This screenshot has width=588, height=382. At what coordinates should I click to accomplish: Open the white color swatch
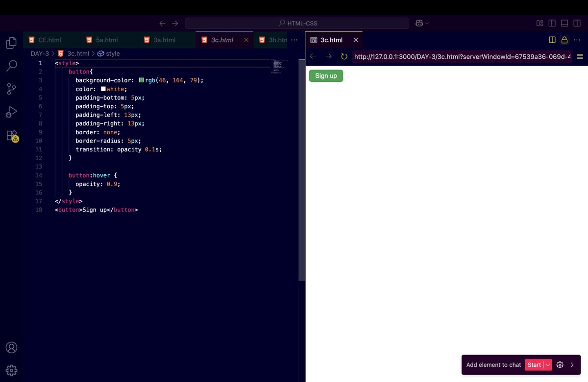pyautogui.click(x=103, y=89)
